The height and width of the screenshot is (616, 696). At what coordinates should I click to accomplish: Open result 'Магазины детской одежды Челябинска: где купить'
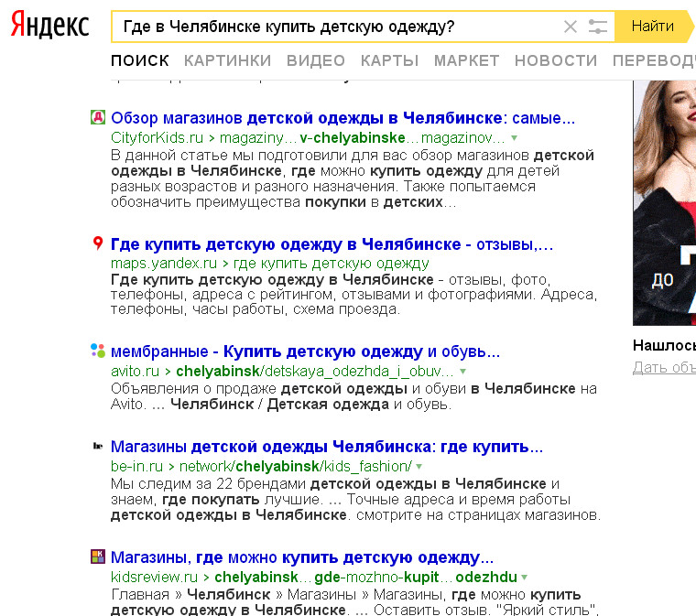(x=327, y=447)
